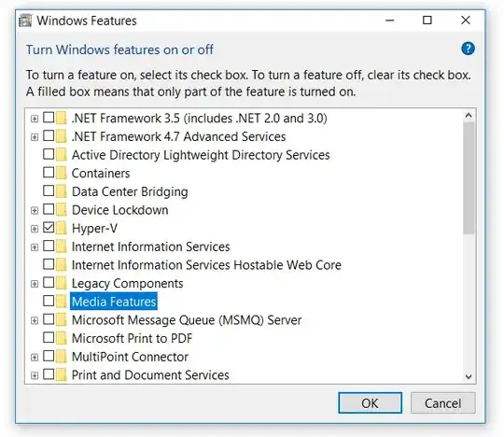Expand the Device Lockdown tree node

(x=35, y=210)
